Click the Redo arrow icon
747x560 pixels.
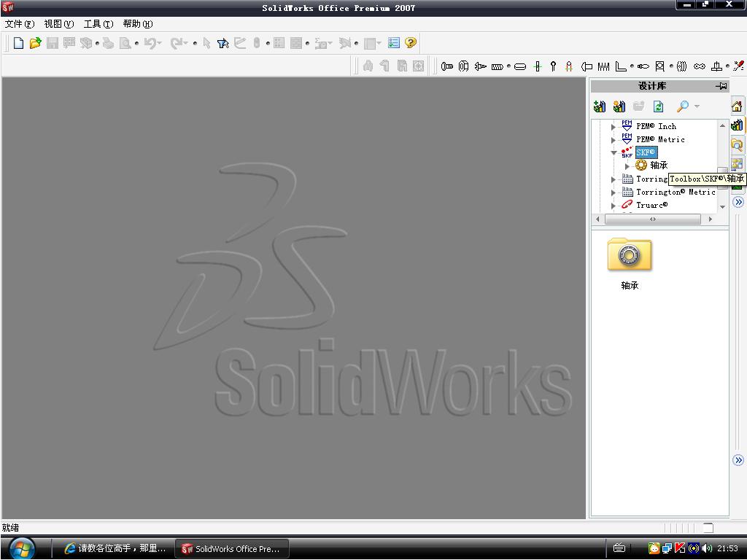(x=176, y=43)
